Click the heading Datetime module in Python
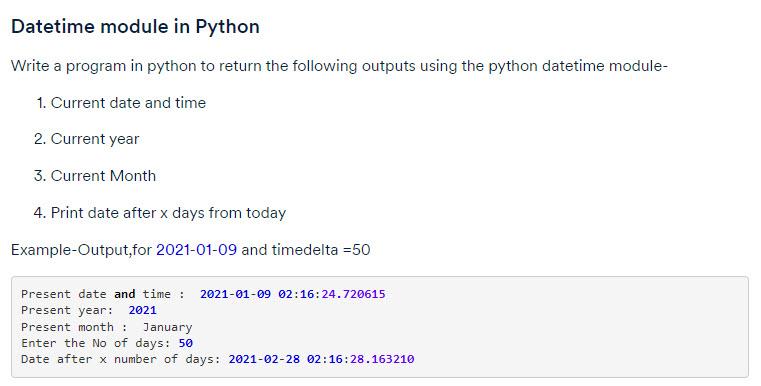 pyautogui.click(x=135, y=26)
